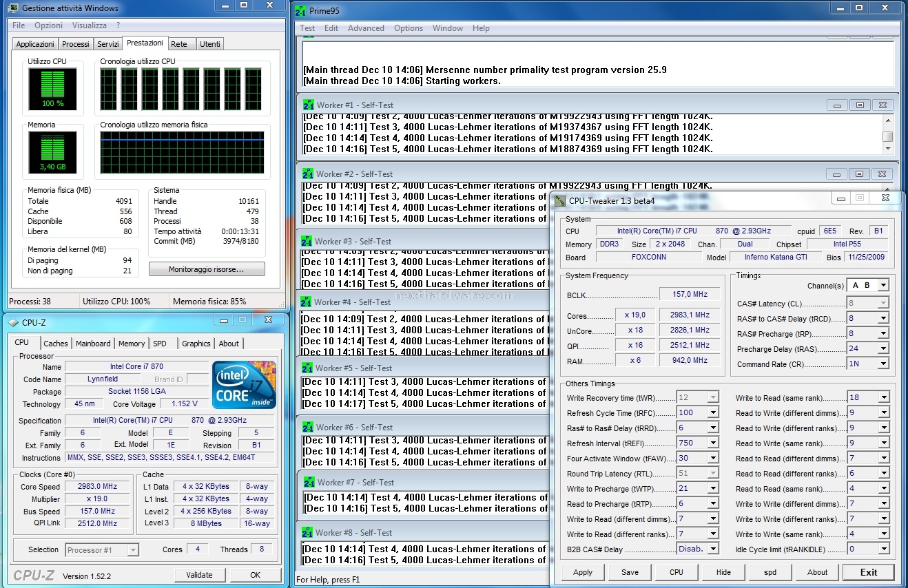Restore the Worker #1 window
The width and height of the screenshot is (908, 588).
click(860, 105)
